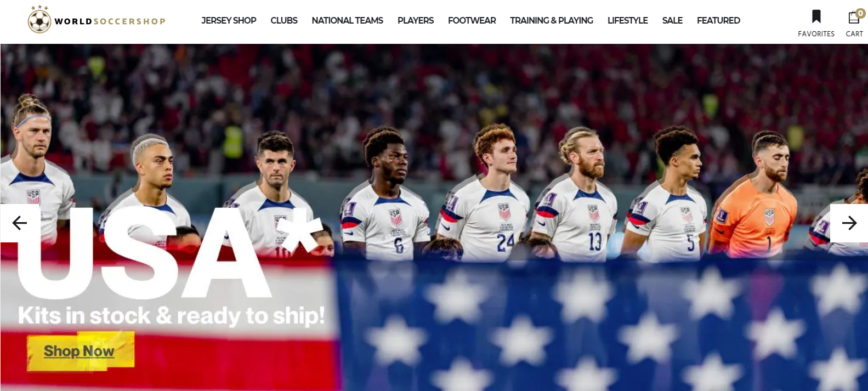This screenshot has width=868, height=391.
Task: Expand the National Teams menu
Action: pyautogui.click(x=348, y=20)
